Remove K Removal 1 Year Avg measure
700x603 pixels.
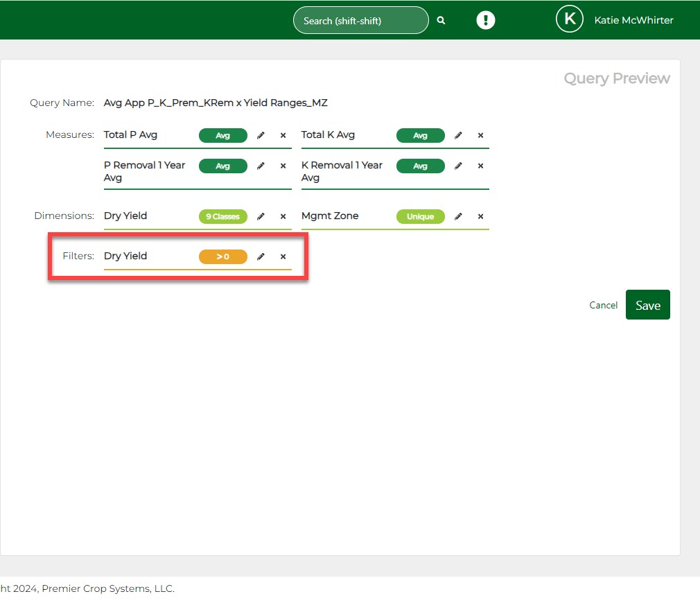480,166
